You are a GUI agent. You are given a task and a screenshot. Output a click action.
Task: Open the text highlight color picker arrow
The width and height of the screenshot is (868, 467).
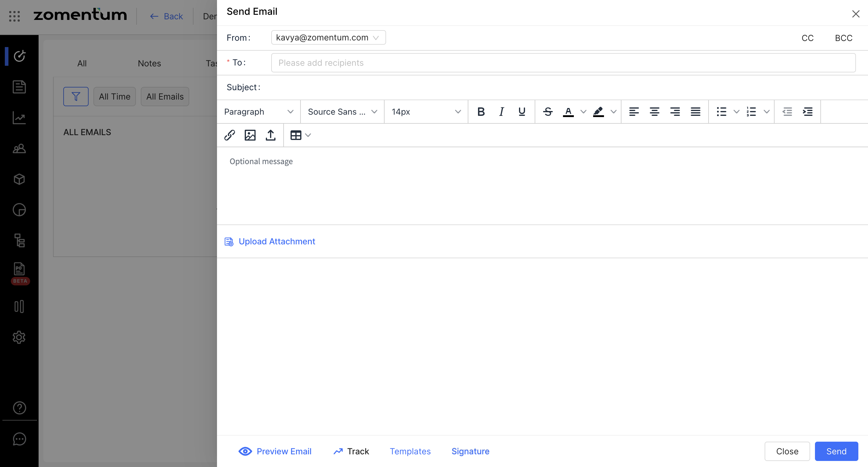[x=614, y=112]
